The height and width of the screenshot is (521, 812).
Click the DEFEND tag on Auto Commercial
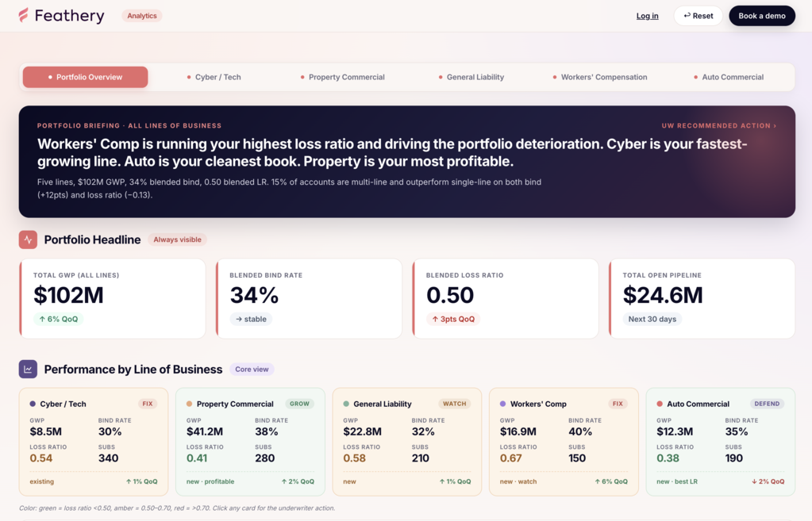tap(767, 404)
